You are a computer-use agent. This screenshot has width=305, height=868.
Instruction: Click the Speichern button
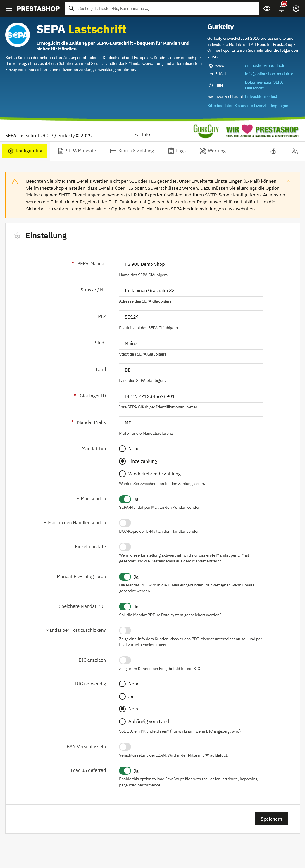tap(271, 819)
